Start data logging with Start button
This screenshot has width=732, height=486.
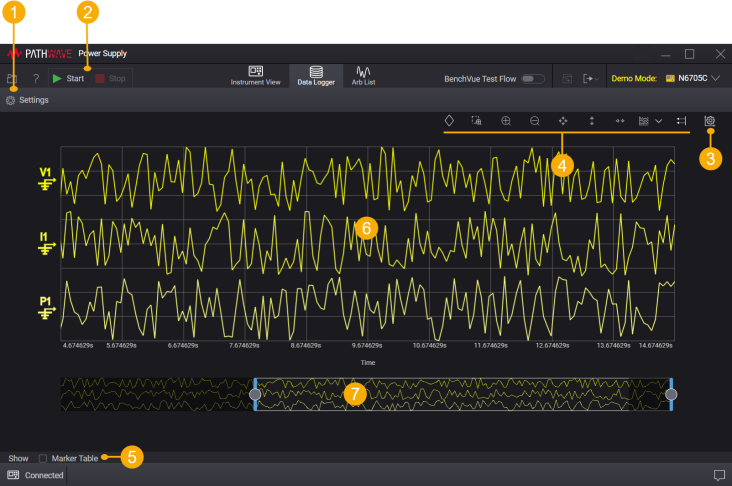(x=68, y=78)
